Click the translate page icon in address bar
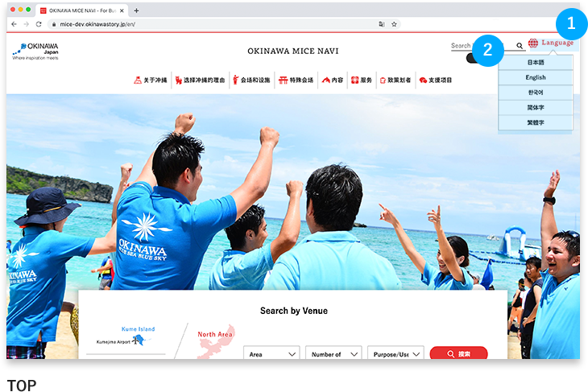 382,24
